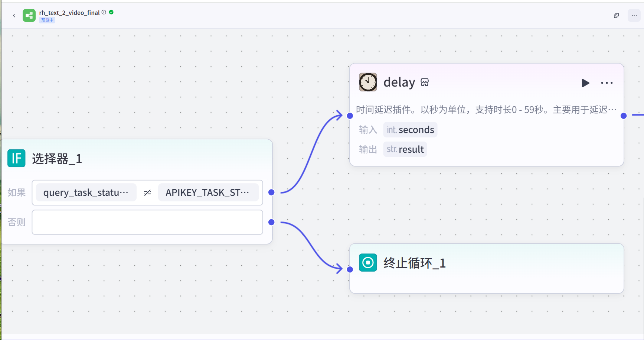
Task: Select the 终止循环_1 node title
Action: (x=414, y=263)
